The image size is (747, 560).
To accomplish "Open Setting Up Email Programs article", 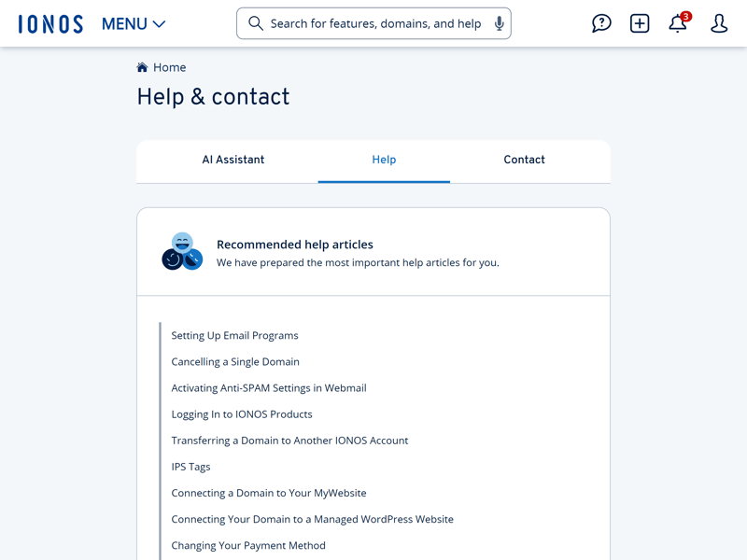I will click(x=234, y=336).
